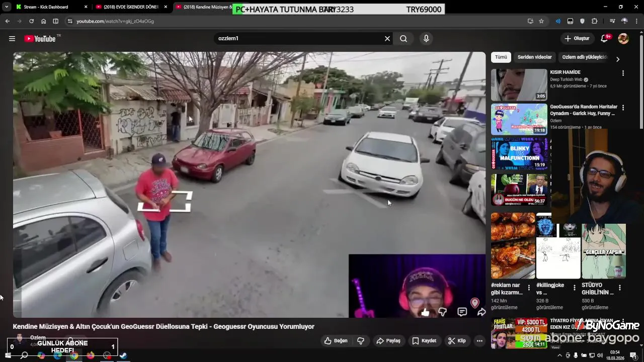This screenshot has width=644, height=362.
Task: Run search with magnifier button
Action: tap(404, 39)
